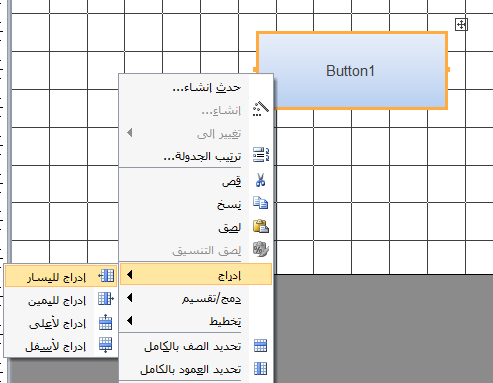Click the Paste clipboard icon
The width and height of the screenshot is (493, 383).
pyautogui.click(x=261, y=226)
